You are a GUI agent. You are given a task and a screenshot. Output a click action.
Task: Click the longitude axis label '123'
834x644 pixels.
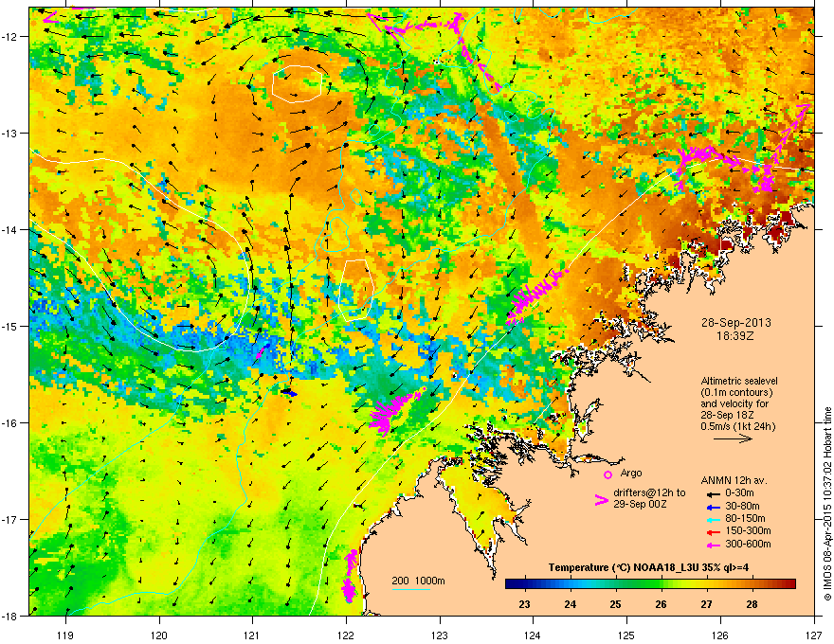coord(440,635)
